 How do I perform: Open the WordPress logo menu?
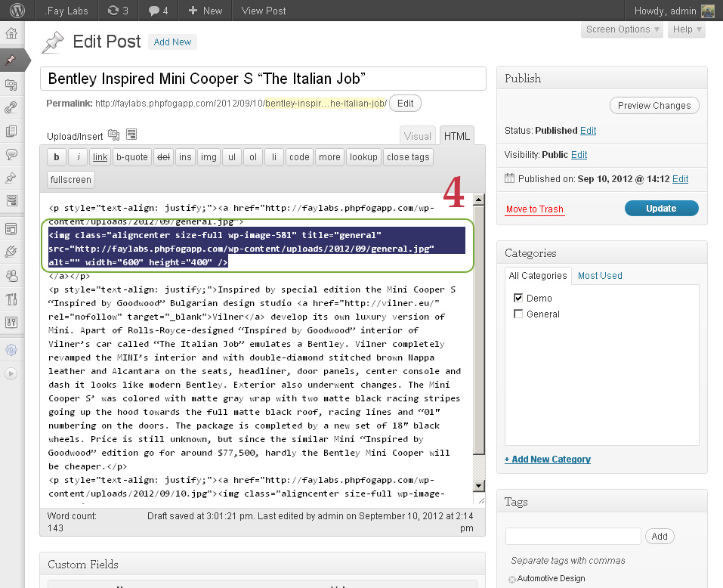[17, 10]
